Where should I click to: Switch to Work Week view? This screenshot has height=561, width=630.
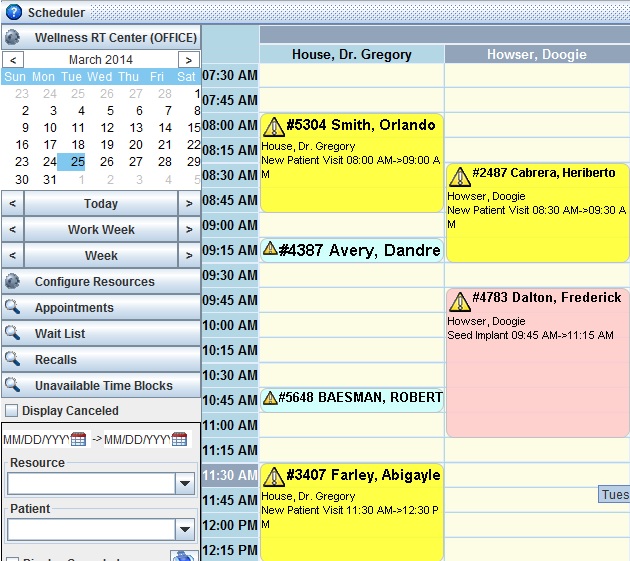[x=101, y=229]
